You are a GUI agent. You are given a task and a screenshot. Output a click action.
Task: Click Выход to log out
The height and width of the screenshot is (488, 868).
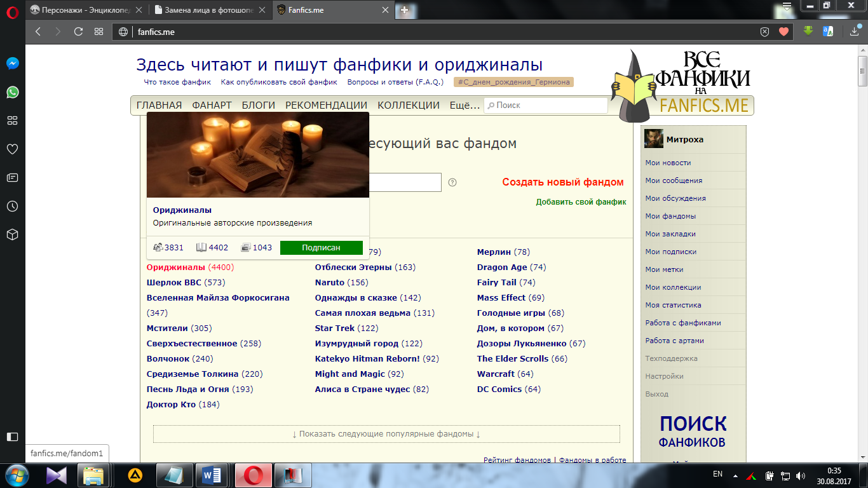pyautogui.click(x=656, y=394)
